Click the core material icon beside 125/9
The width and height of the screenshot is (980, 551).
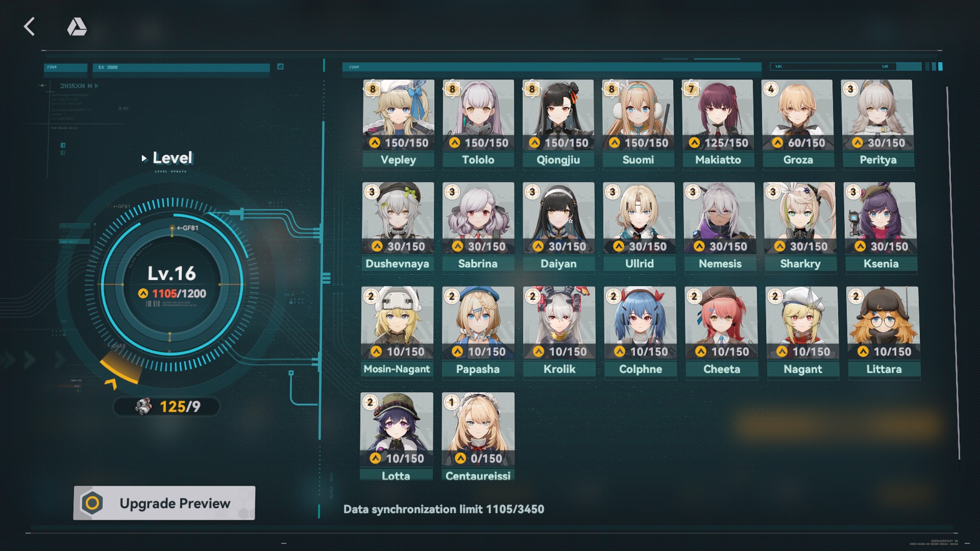click(x=144, y=407)
